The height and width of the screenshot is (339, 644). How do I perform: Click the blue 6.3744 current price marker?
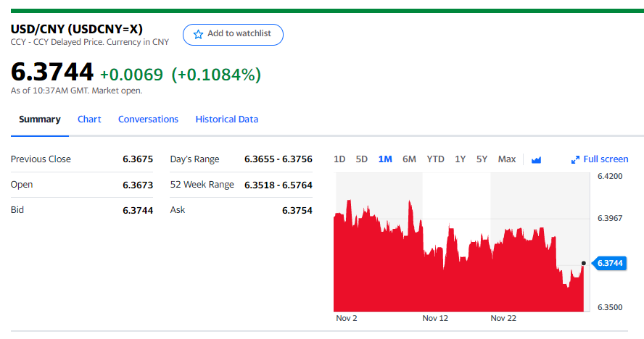[x=613, y=263]
